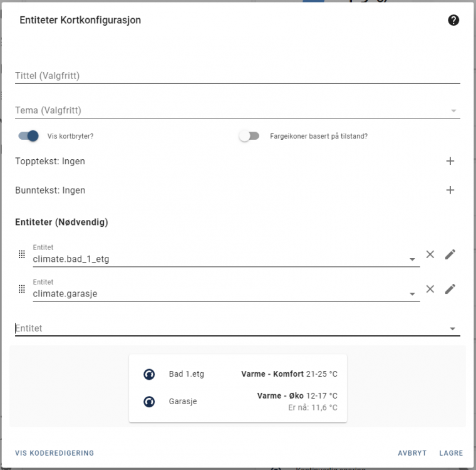
Task: Click the Tittel input field
Action: [237, 76]
